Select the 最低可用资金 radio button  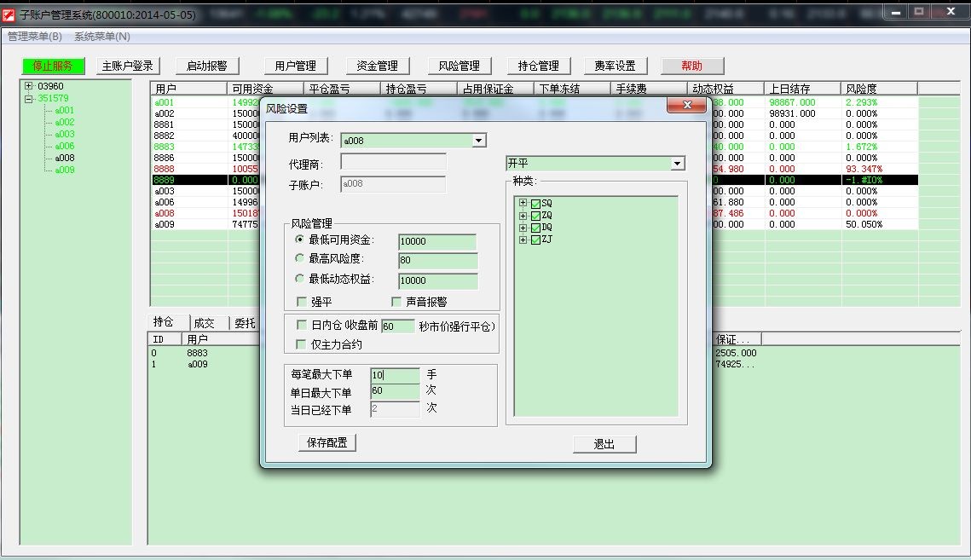299,240
